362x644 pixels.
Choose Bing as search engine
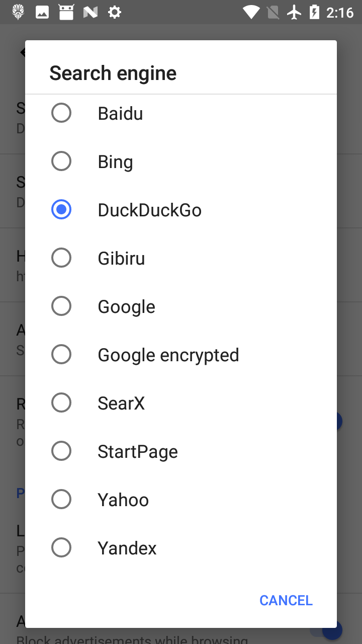61,162
